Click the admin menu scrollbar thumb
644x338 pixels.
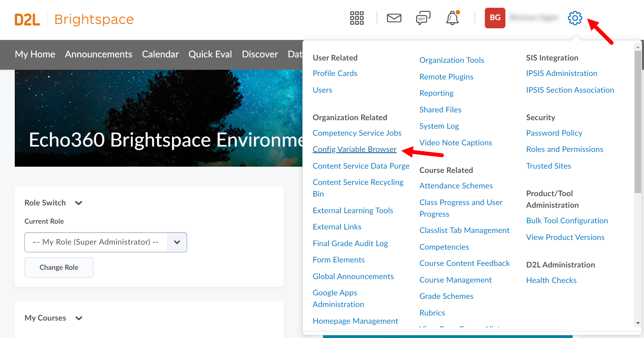638,122
